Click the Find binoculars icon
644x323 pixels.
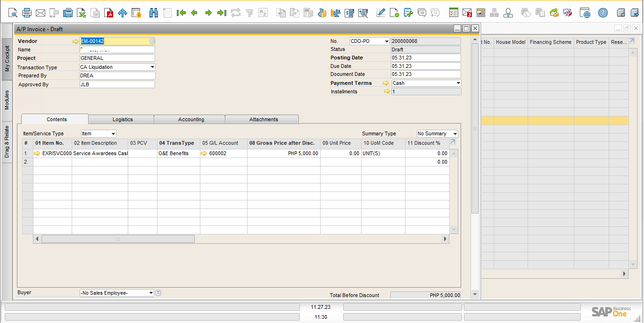154,13
